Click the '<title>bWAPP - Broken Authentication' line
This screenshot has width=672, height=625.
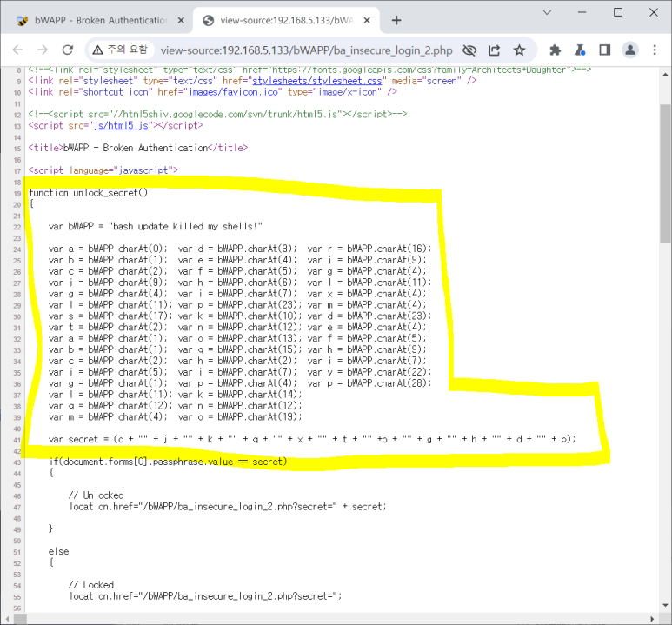pyautogui.click(x=138, y=148)
